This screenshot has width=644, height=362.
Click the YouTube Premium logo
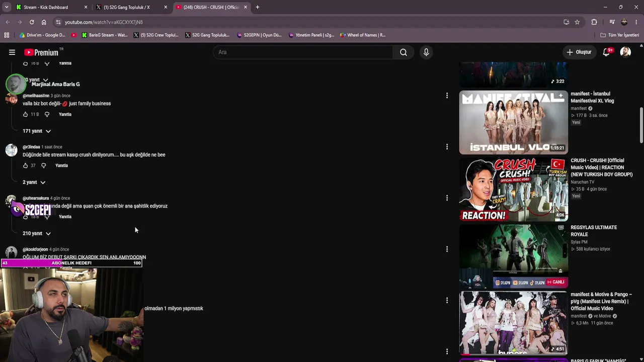42,52
